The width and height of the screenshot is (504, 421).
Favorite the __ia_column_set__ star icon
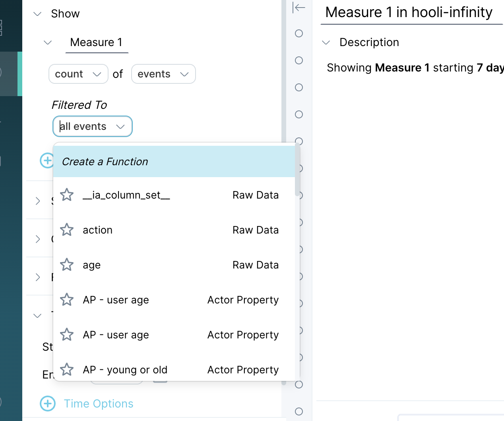pyautogui.click(x=67, y=195)
